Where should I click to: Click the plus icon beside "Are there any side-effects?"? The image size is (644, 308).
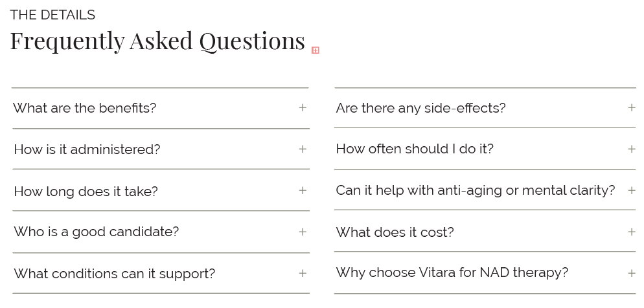click(x=632, y=107)
